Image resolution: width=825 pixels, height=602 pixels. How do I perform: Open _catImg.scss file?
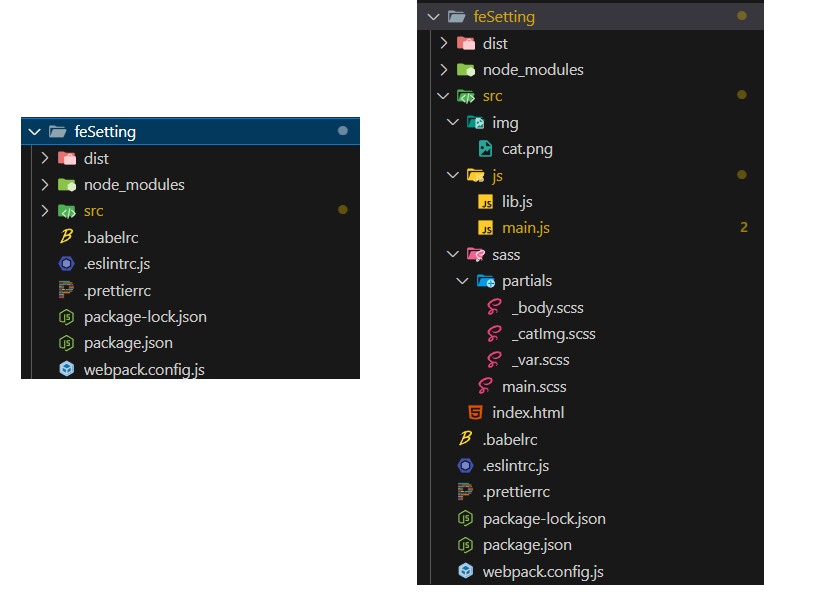(554, 334)
